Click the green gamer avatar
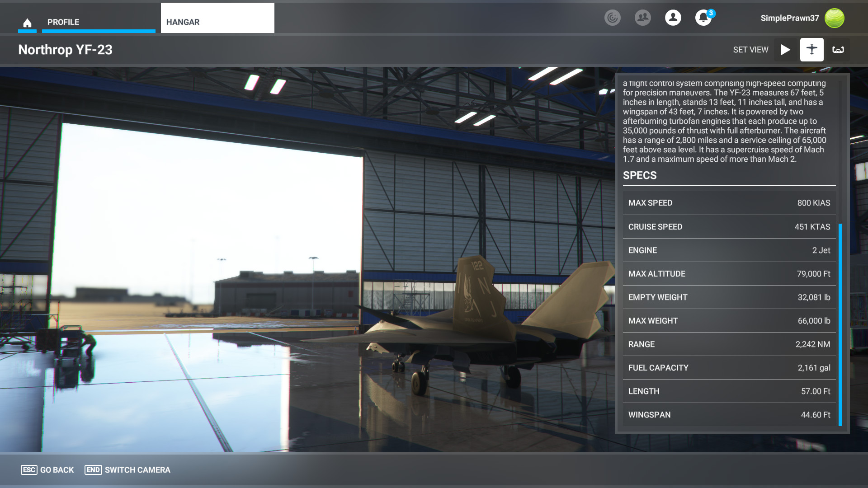The width and height of the screenshot is (868, 488). (835, 18)
